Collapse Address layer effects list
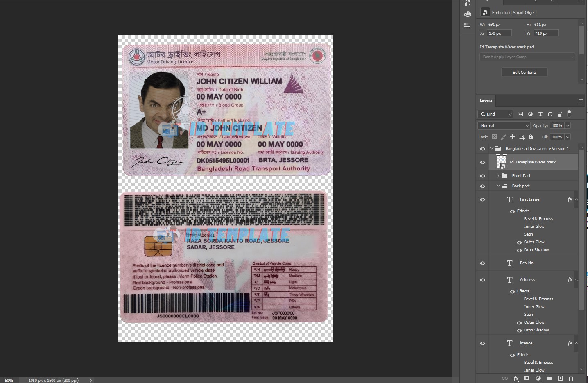The height and width of the screenshot is (383, 588). [576, 280]
